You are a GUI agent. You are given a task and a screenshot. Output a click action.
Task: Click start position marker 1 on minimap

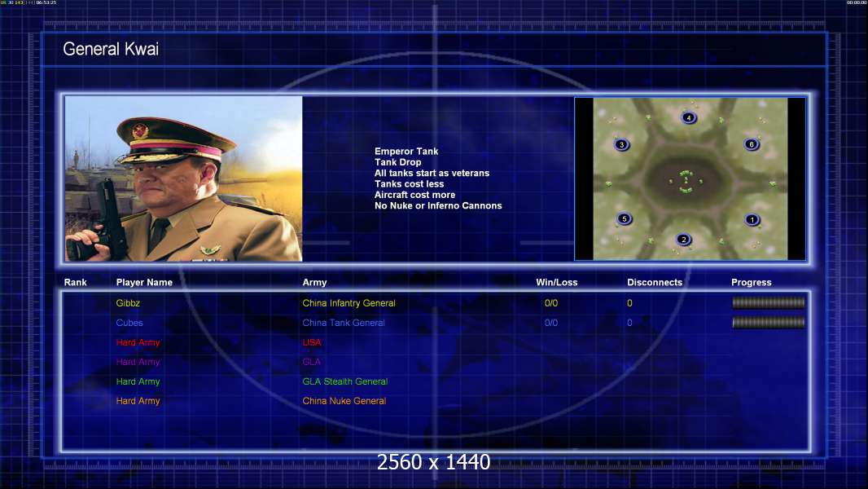click(752, 220)
